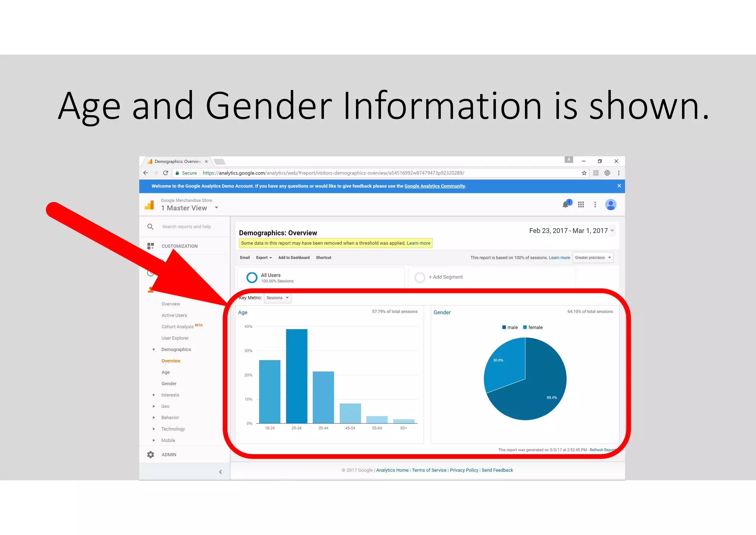This screenshot has width=756, height=535.
Task: Click CUSTOMIZATION in sidebar
Action: point(180,246)
